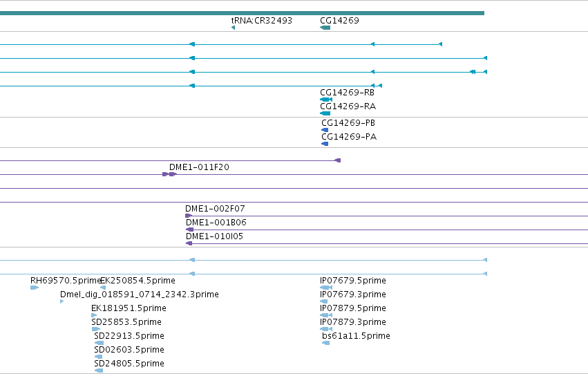Click the tRNA:CR32493 gene label
Screen dimensions: 588x374
[x=261, y=21]
